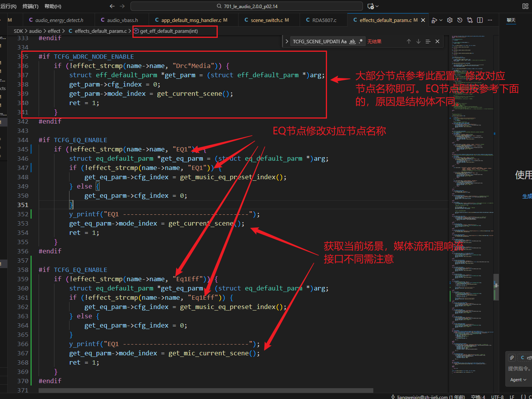Go back with the navigation arrow

pyautogui.click(x=112, y=6)
